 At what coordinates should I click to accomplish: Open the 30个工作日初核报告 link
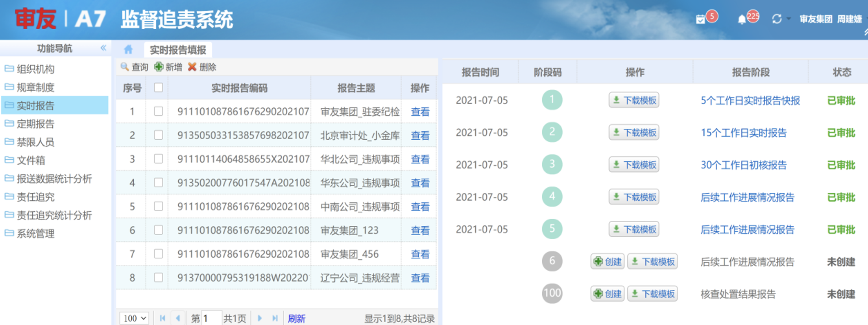coord(743,165)
